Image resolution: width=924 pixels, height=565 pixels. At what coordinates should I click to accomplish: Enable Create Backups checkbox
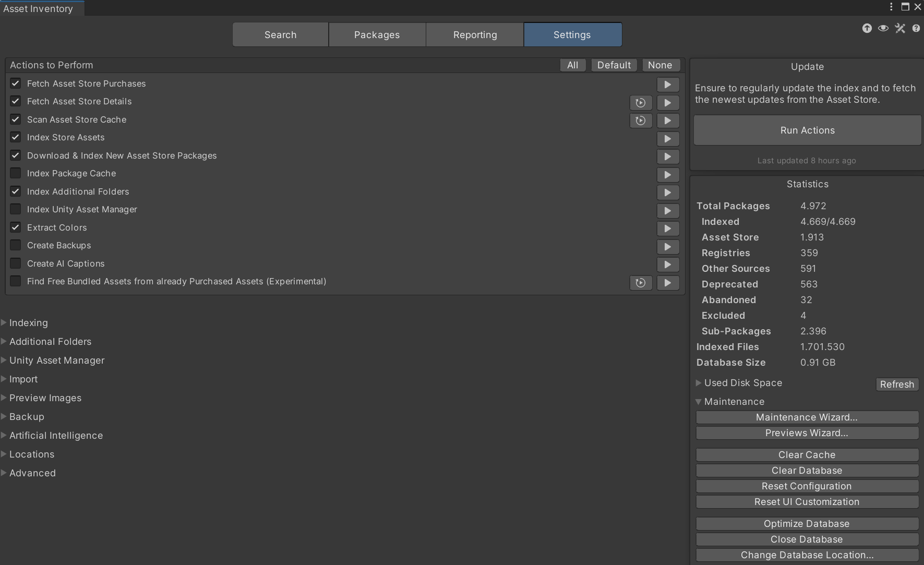(x=16, y=245)
